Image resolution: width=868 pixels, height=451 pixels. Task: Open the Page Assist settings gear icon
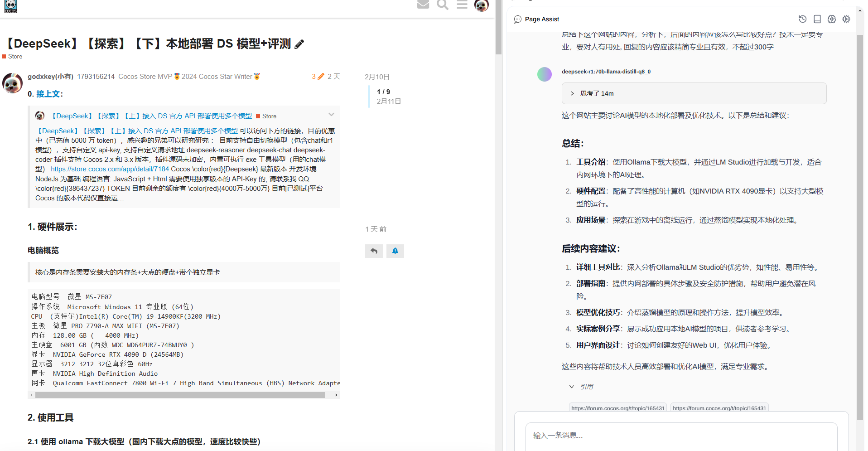coord(846,19)
